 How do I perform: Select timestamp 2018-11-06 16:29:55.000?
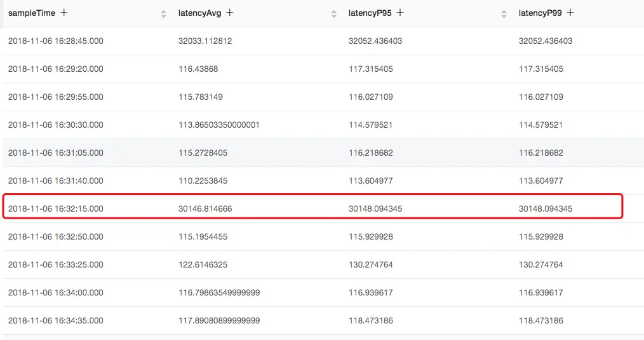tap(56, 97)
